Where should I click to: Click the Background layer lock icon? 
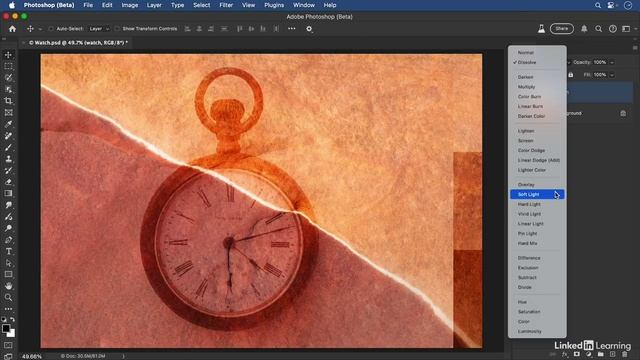[623, 113]
